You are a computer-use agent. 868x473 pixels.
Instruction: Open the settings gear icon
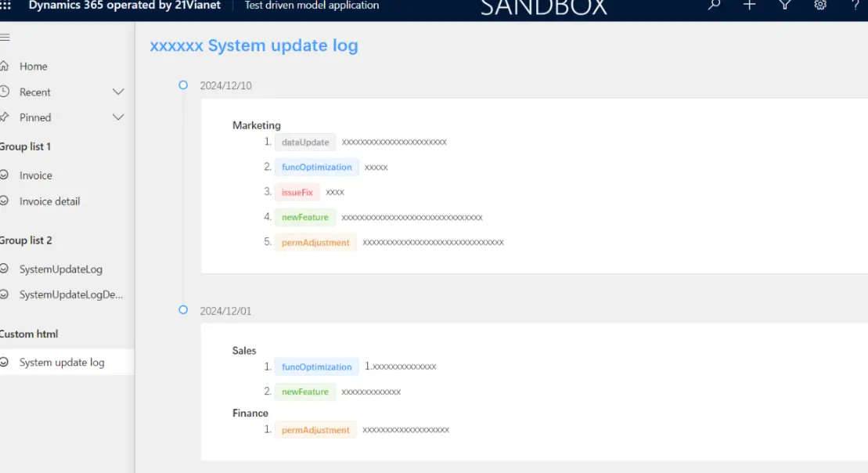tap(820, 5)
